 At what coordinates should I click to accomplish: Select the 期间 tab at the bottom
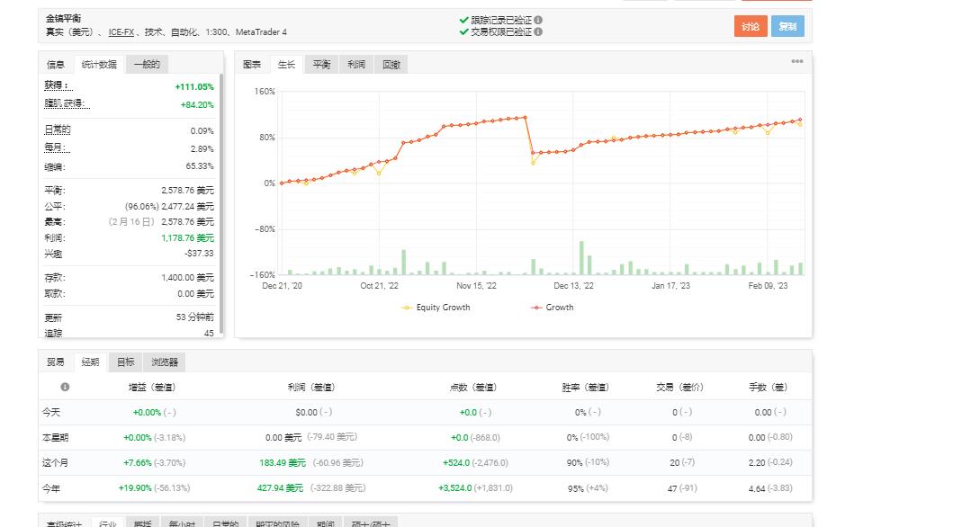[325, 523]
